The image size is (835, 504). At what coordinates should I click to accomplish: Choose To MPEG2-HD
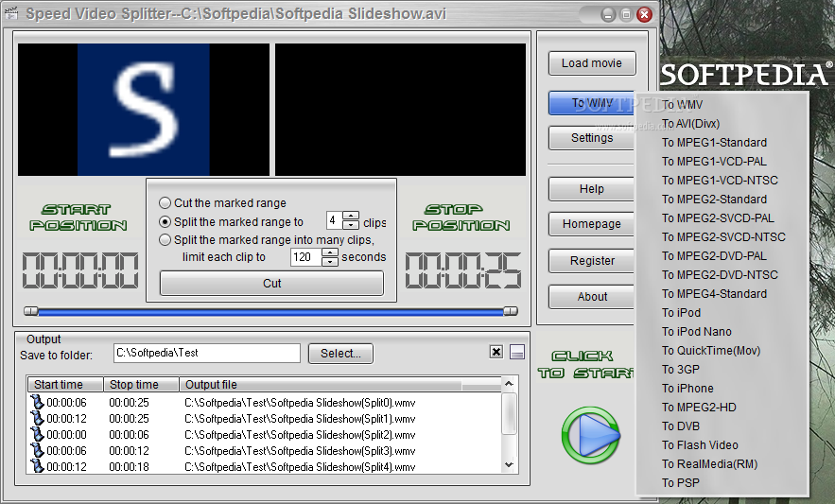699,407
